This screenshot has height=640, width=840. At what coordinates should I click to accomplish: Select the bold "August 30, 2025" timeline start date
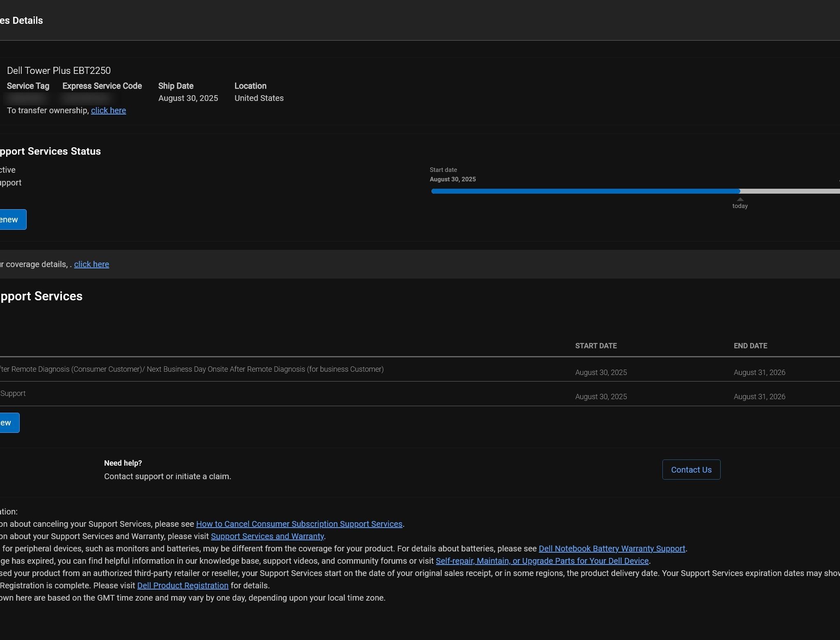click(x=453, y=179)
